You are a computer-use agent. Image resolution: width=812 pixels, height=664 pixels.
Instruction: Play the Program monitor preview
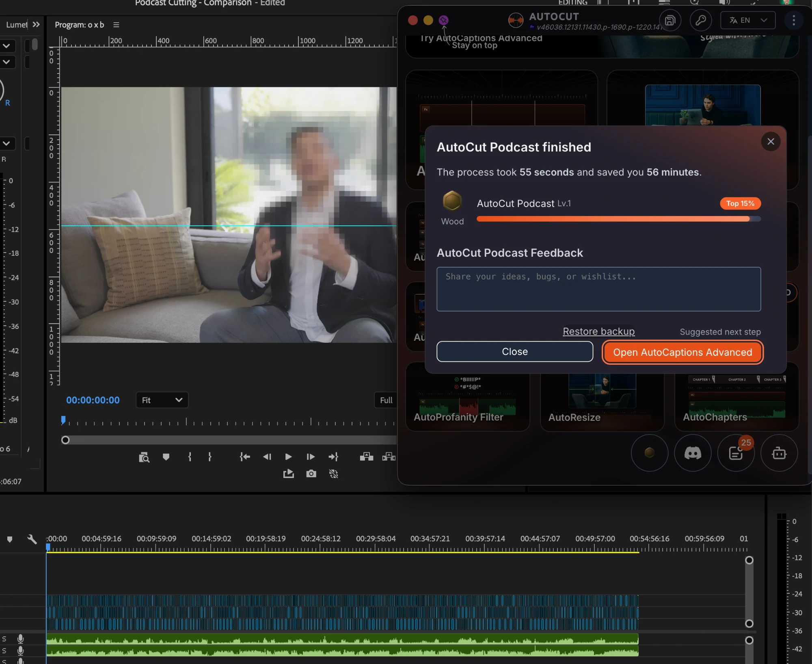[x=288, y=457]
